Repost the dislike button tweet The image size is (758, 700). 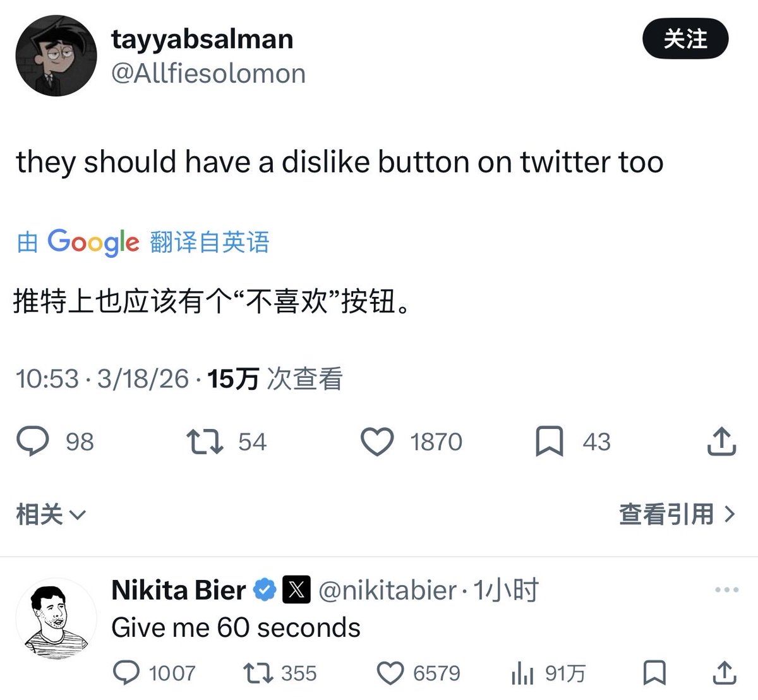coord(205,442)
